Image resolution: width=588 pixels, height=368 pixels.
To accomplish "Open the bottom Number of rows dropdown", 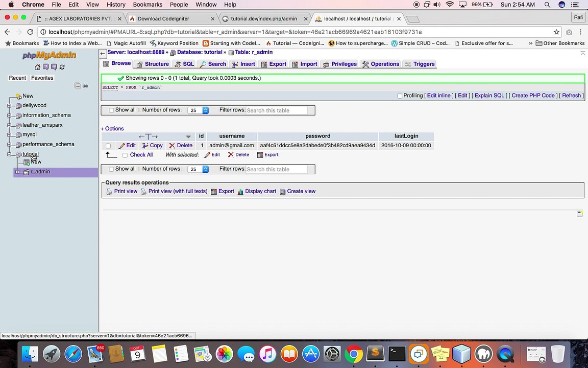I will (198, 169).
